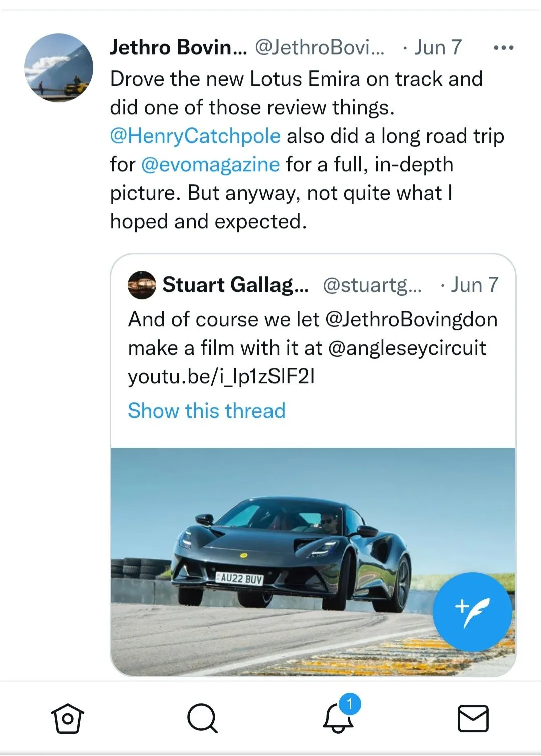Tap the Search magnifier icon
This screenshot has height=756, width=541.
pyautogui.click(x=202, y=719)
